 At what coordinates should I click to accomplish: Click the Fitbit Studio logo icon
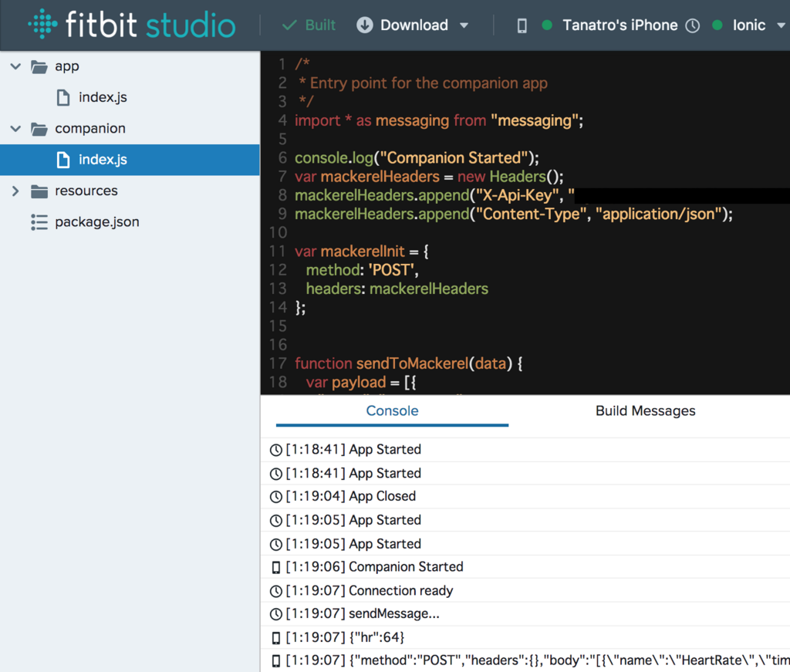click(x=42, y=24)
